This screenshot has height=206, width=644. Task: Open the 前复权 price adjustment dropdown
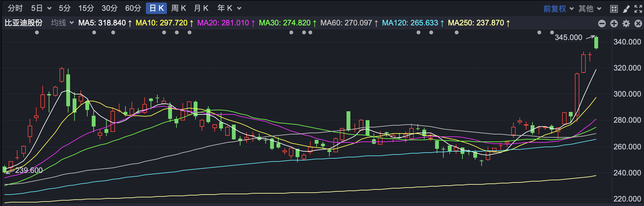pos(558,9)
